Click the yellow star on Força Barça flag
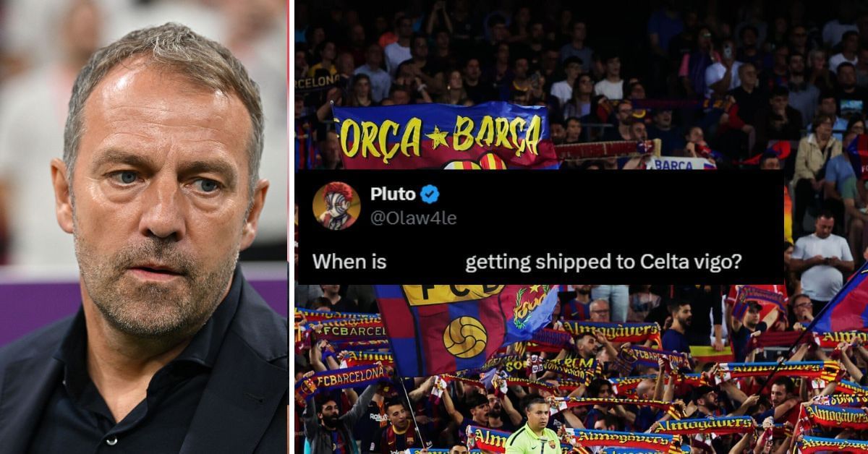This screenshot has width=868, height=454. (436, 137)
